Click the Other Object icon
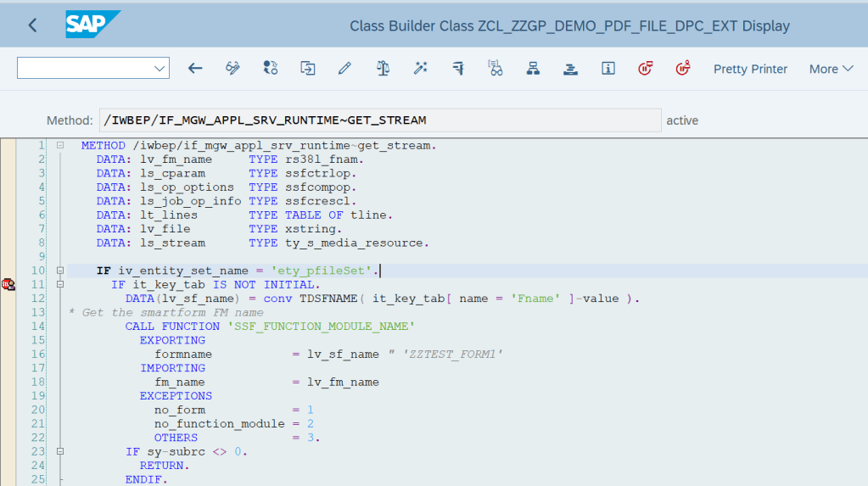The width and height of the screenshot is (868, 486). (308, 69)
